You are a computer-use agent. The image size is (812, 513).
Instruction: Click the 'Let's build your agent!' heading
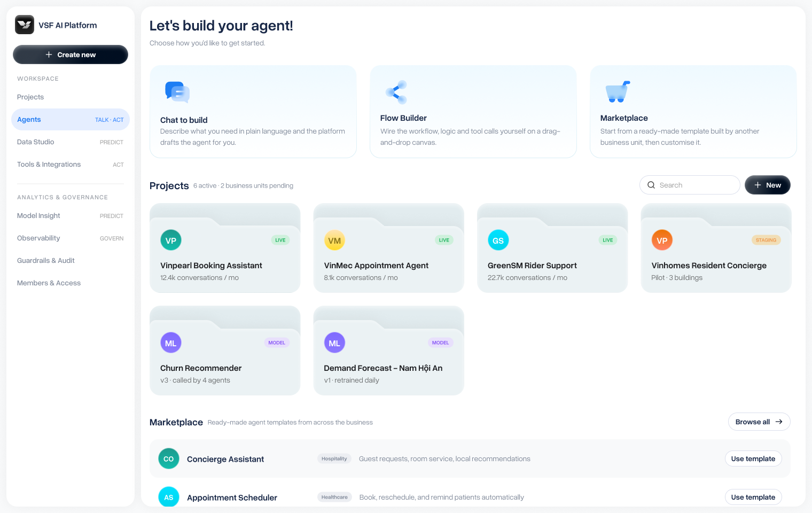(221, 26)
